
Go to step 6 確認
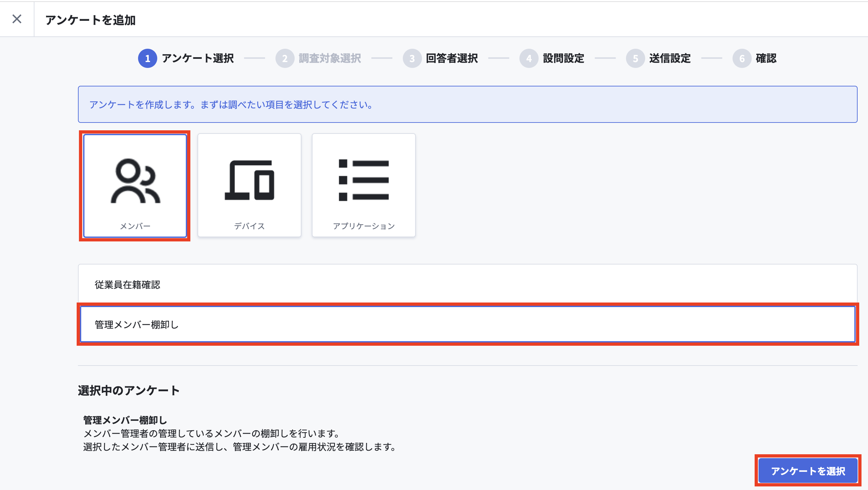[x=754, y=58]
